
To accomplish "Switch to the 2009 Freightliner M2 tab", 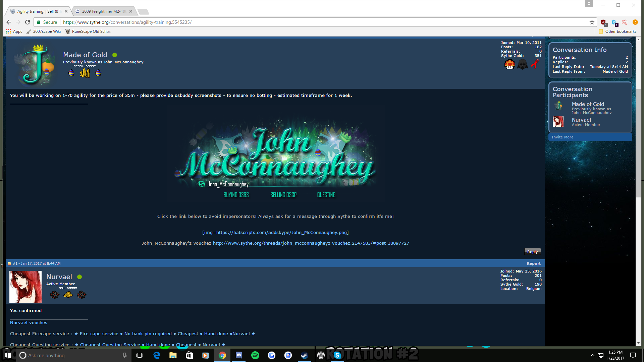I will [103, 11].
